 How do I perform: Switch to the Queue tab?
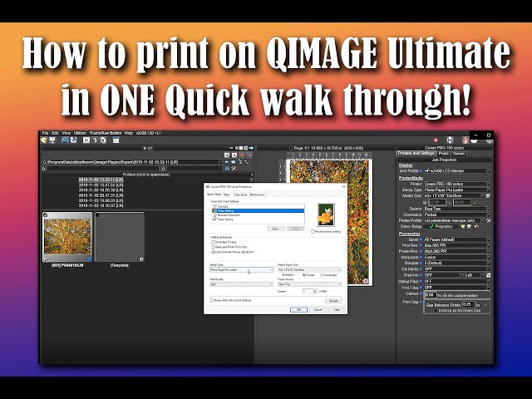(x=459, y=154)
